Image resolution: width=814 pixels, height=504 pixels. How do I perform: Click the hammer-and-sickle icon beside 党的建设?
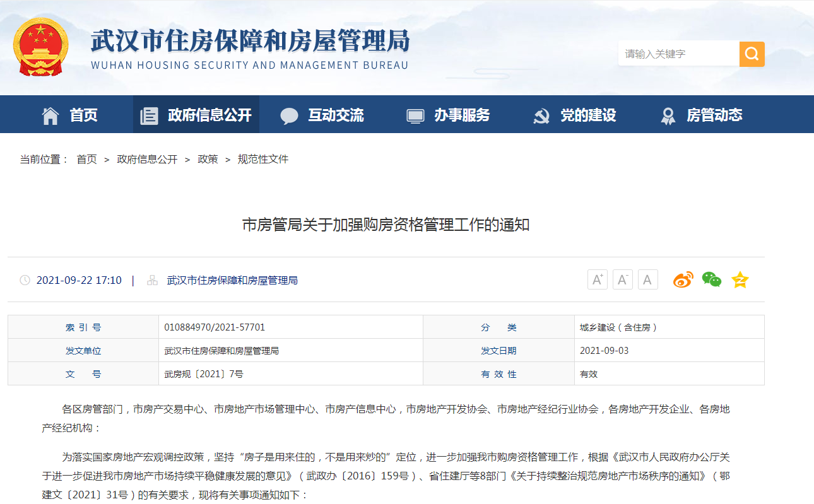pyautogui.click(x=541, y=114)
